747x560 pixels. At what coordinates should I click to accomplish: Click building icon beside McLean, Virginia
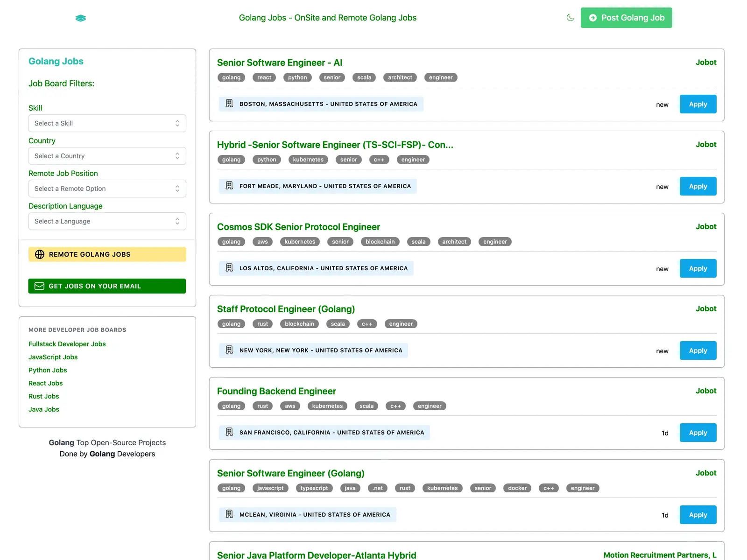(x=229, y=514)
